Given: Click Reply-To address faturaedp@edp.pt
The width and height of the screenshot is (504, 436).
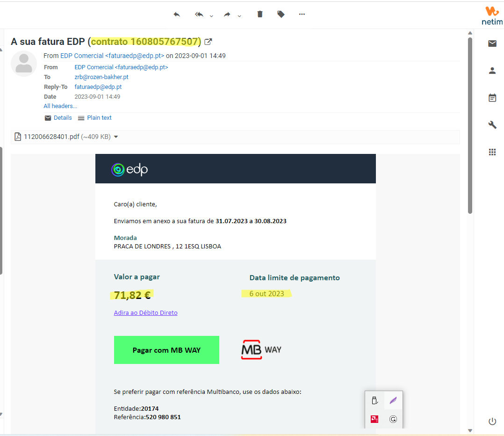Looking at the screenshot, I should 98,87.
